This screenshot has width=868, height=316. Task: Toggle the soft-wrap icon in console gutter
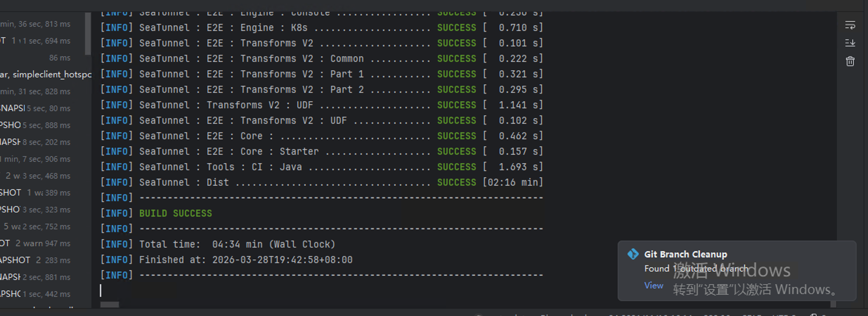[850, 25]
